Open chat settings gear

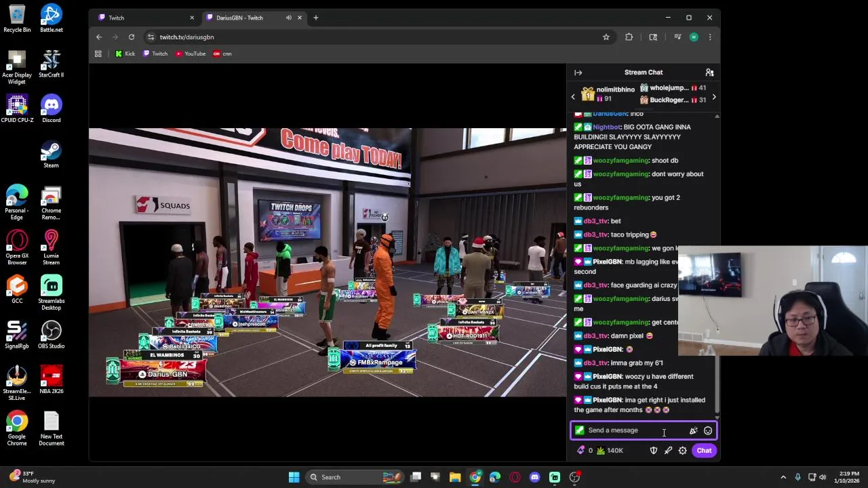tap(683, 451)
